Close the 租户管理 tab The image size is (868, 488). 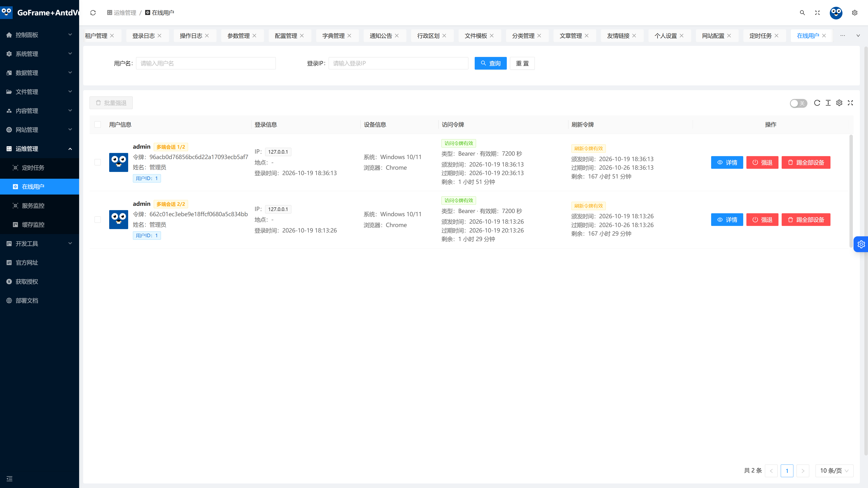point(112,36)
